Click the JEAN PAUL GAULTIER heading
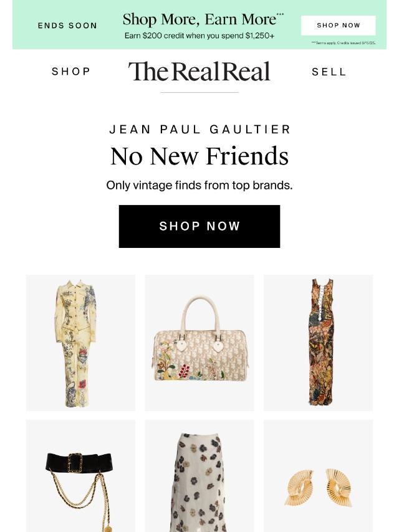Screen dimensions: 399x532 pos(199,130)
